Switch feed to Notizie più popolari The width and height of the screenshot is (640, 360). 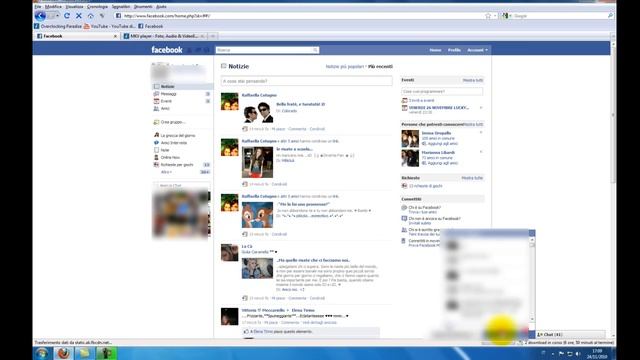tap(344, 67)
